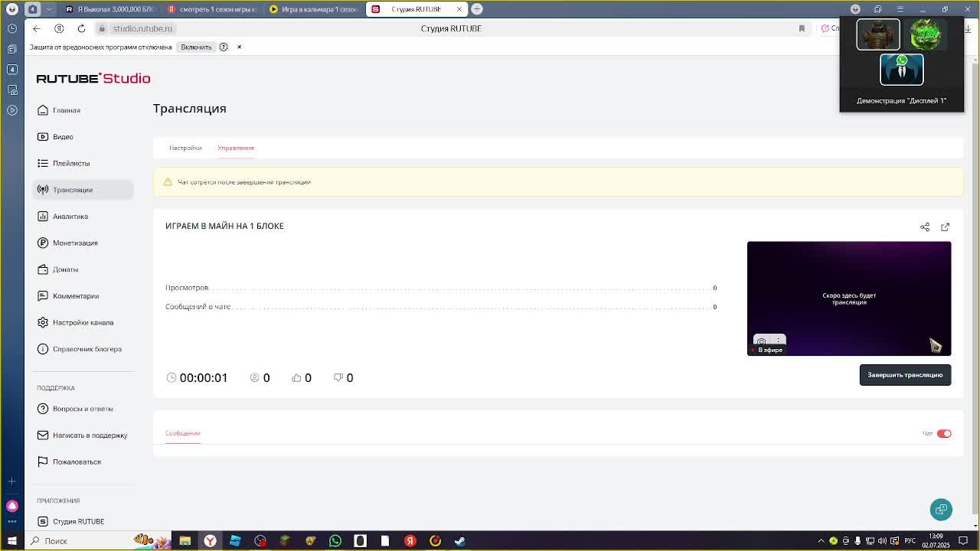Switch to the Управление tab

[x=236, y=148]
